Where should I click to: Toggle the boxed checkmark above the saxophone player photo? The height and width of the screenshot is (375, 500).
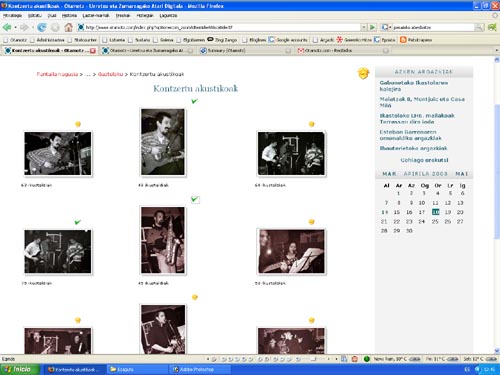click(x=195, y=199)
